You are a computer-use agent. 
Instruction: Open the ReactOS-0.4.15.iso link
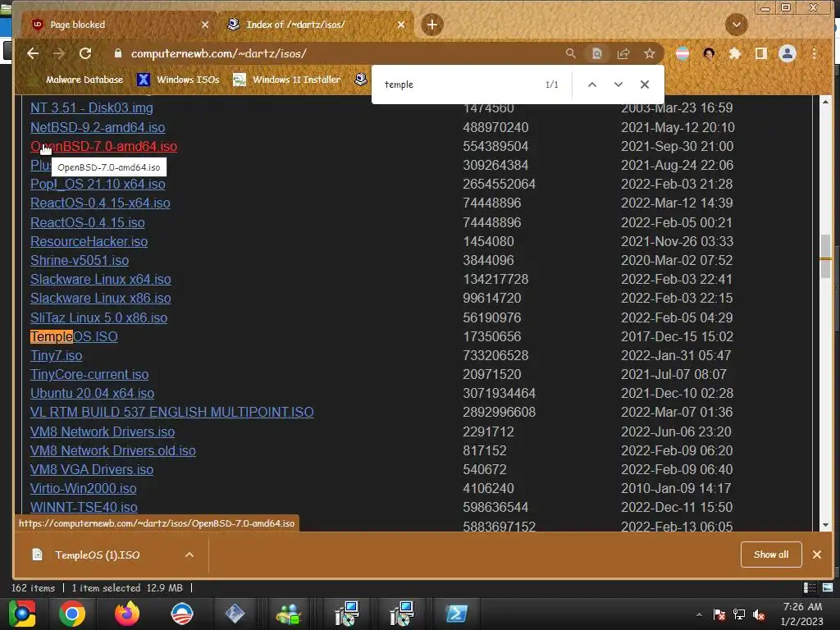pyautogui.click(x=87, y=222)
